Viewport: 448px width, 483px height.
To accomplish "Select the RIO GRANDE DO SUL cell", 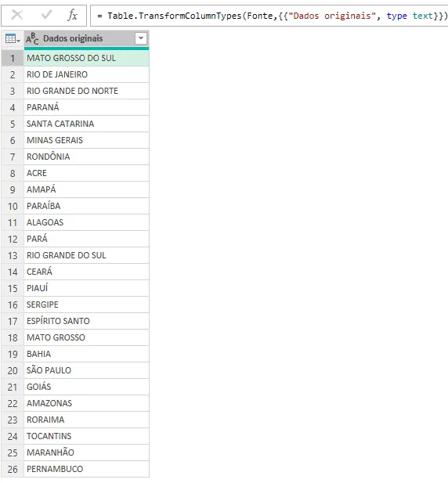I will pyautogui.click(x=87, y=255).
